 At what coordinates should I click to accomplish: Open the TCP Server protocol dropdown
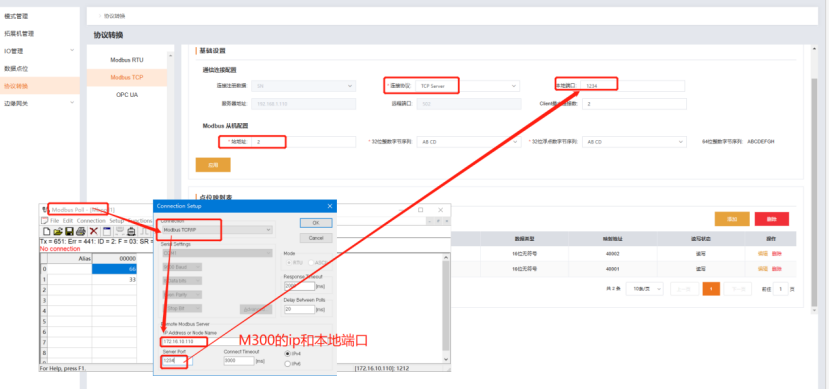[x=467, y=86]
